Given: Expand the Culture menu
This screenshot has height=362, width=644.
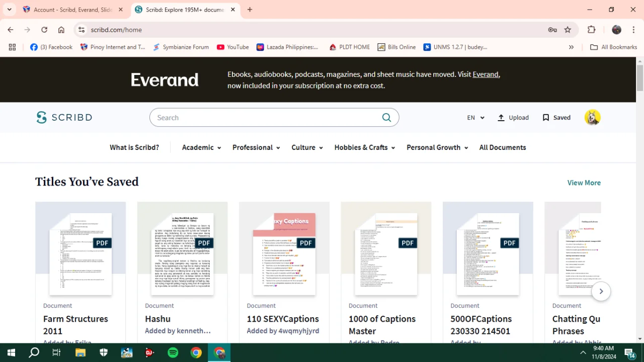Looking at the screenshot, I should point(307,147).
